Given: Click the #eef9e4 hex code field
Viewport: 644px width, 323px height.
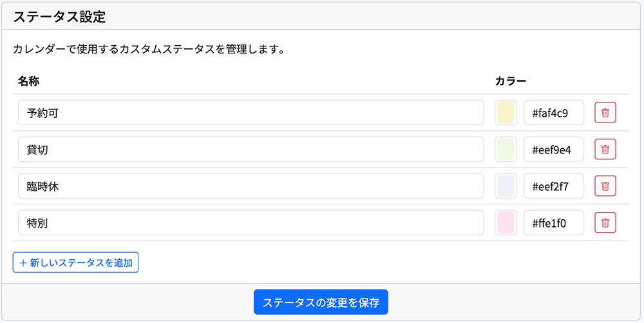Looking at the screenshot, I should coord(554,150).
